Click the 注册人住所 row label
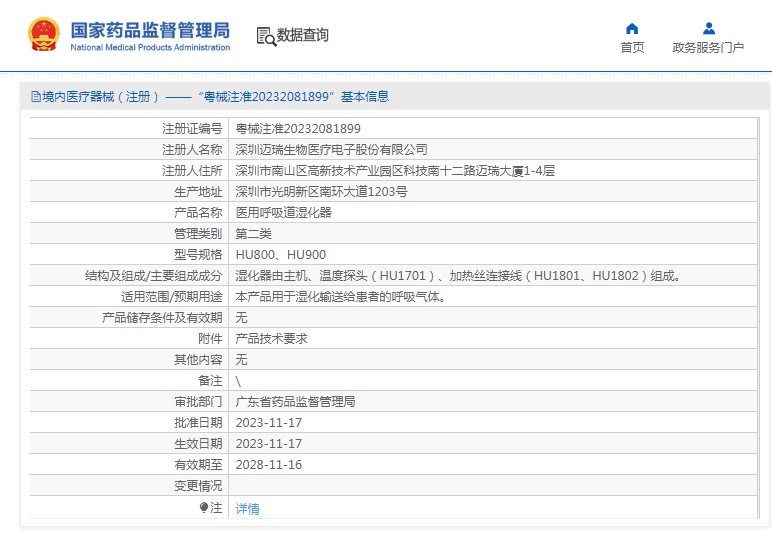The width and height of the screenshot is (772, 535). point(192,171)
